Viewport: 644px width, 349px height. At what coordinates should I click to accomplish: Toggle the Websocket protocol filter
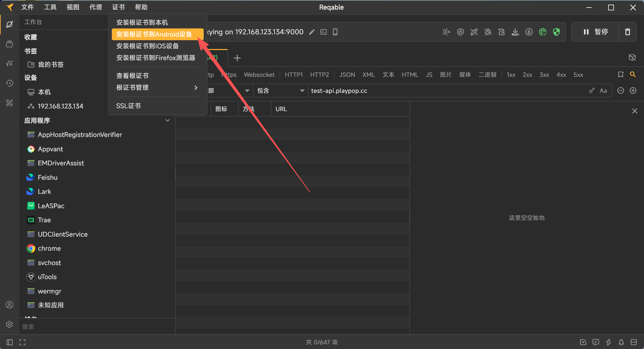[259, 75]
